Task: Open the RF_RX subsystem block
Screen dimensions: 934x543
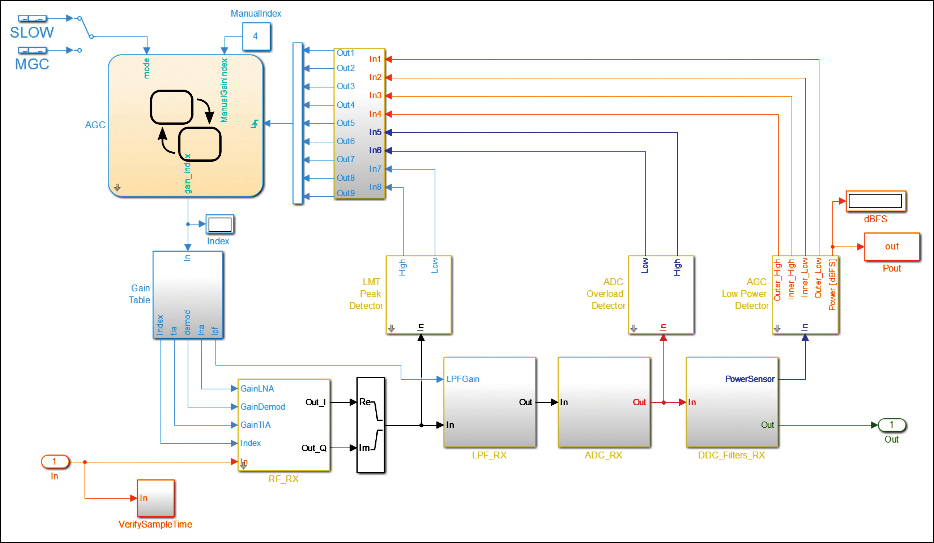Action: 284,425
